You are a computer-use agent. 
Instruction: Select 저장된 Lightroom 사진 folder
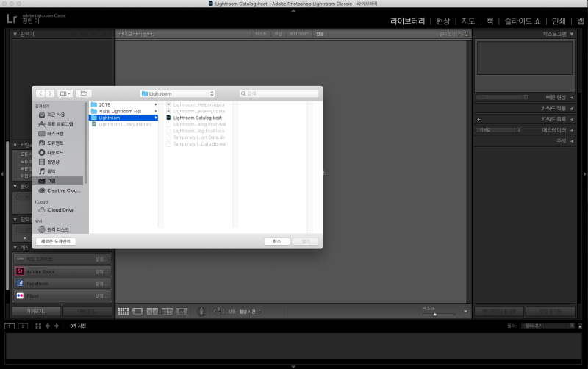[x=123, y=111]
